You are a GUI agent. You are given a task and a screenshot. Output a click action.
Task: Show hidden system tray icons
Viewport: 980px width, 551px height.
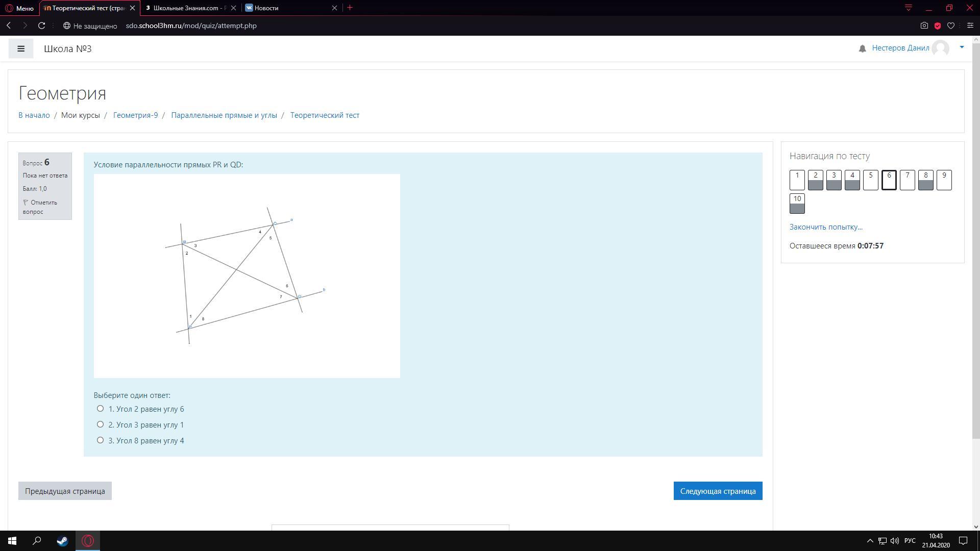(870, 541)
